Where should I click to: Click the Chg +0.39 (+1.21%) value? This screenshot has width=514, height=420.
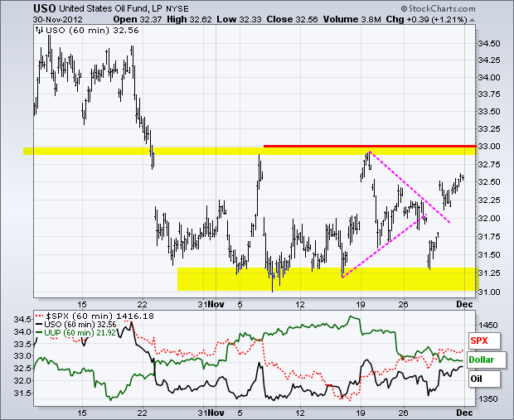click(426, 20)
